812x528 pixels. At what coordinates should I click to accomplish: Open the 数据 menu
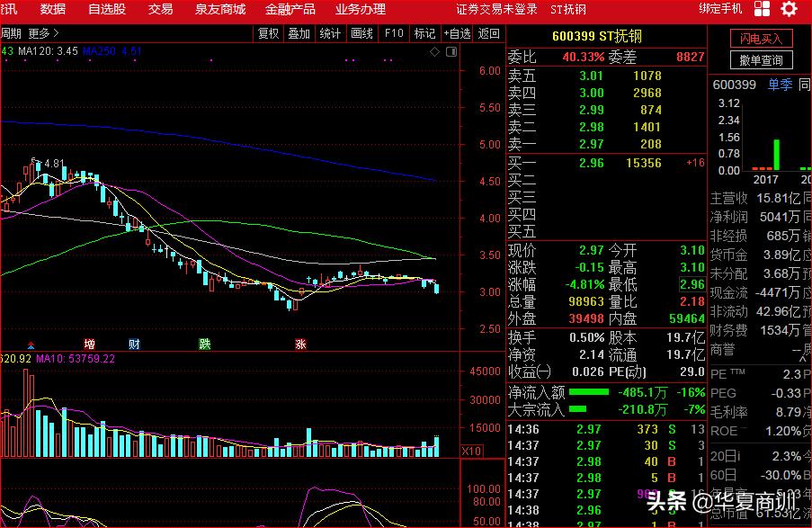[53, 9]
